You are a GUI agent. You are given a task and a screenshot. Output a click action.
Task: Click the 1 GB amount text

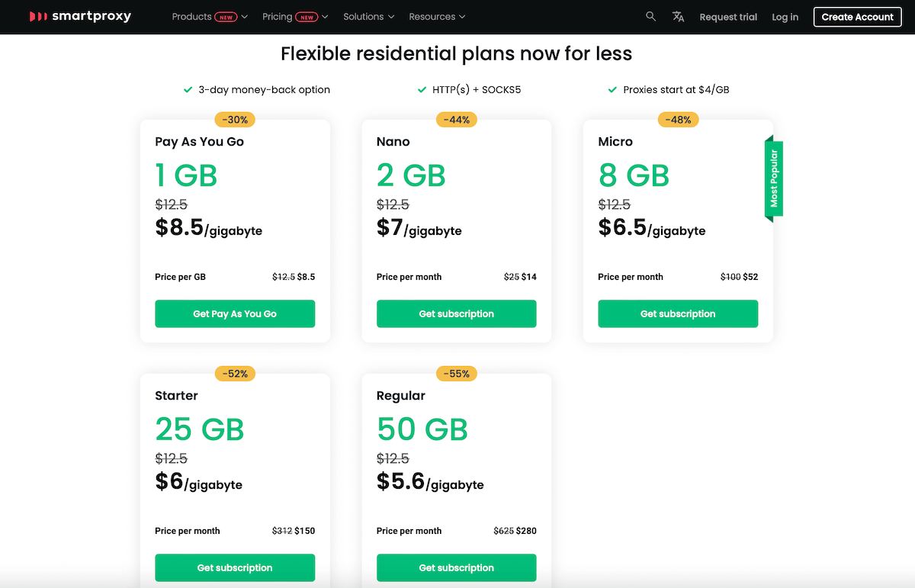pos(186,175)
